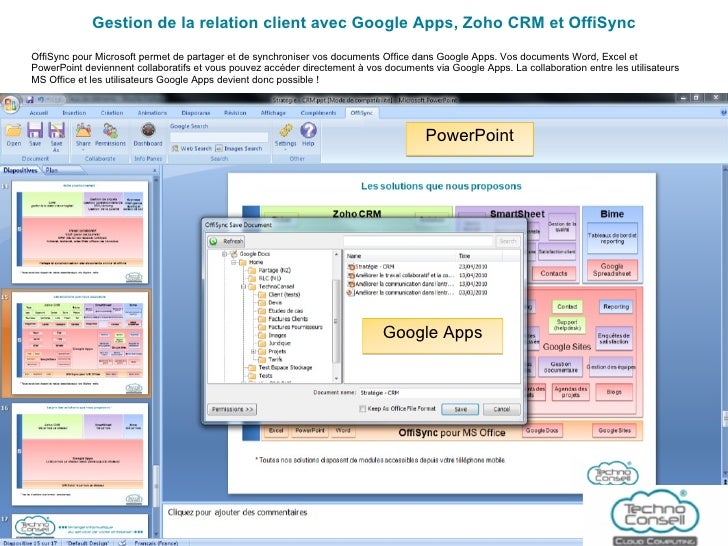Image resolution: width=728 pixels, height=546 pixels.
Task: Click the Google Search ribbon field
Action: [219, 137]
